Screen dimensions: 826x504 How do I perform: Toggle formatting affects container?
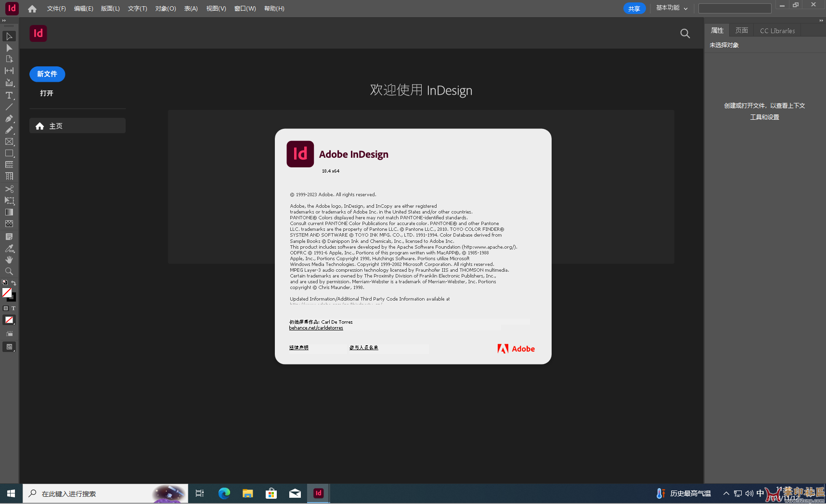(x=6, y=308)
